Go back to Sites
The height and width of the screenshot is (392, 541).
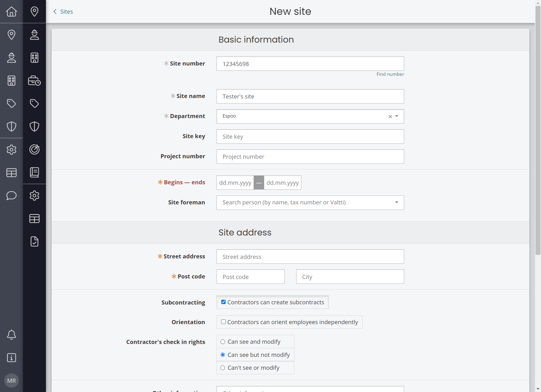click(x=63, y=11)
